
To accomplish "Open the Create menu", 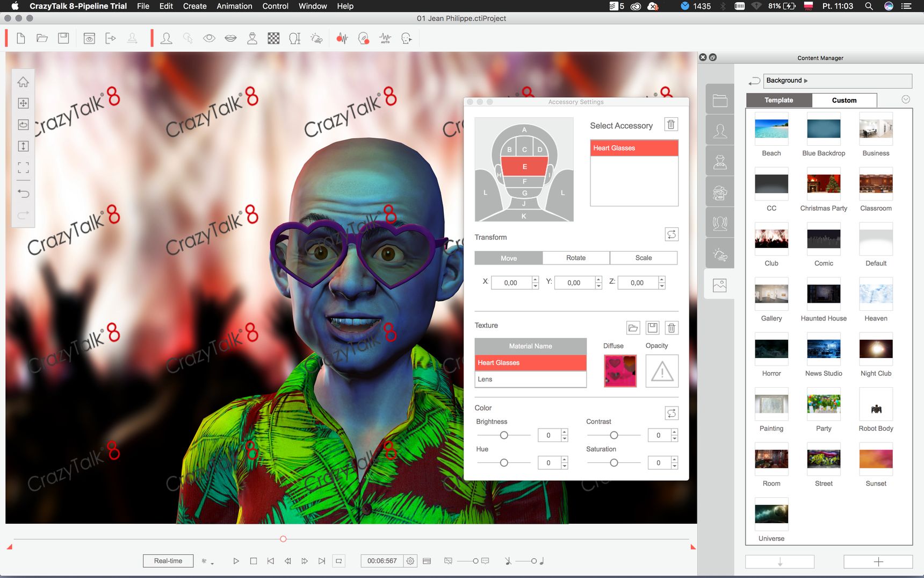I will tap(195, 6).
